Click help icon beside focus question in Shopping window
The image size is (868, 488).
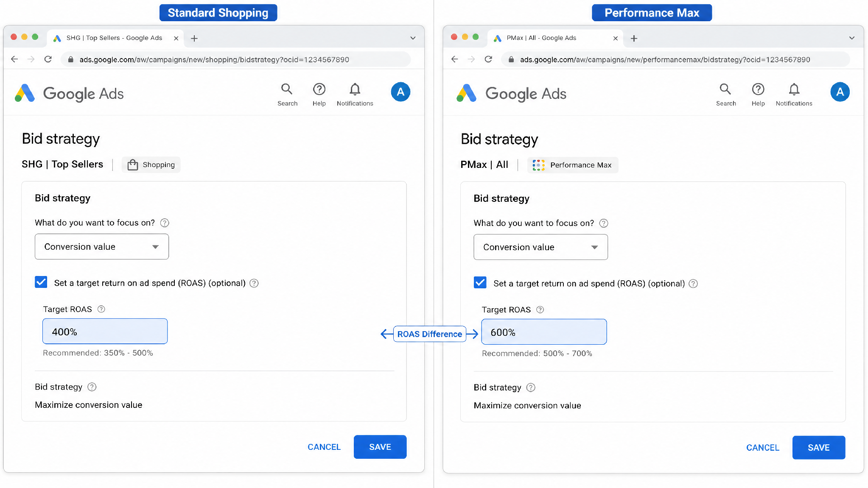click(165, 223)
